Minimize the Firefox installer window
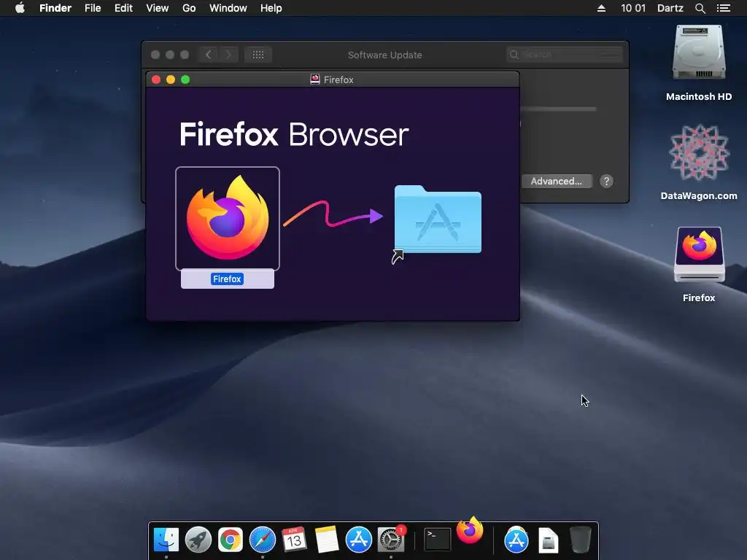The image size is (747, 560). point(171,79)
